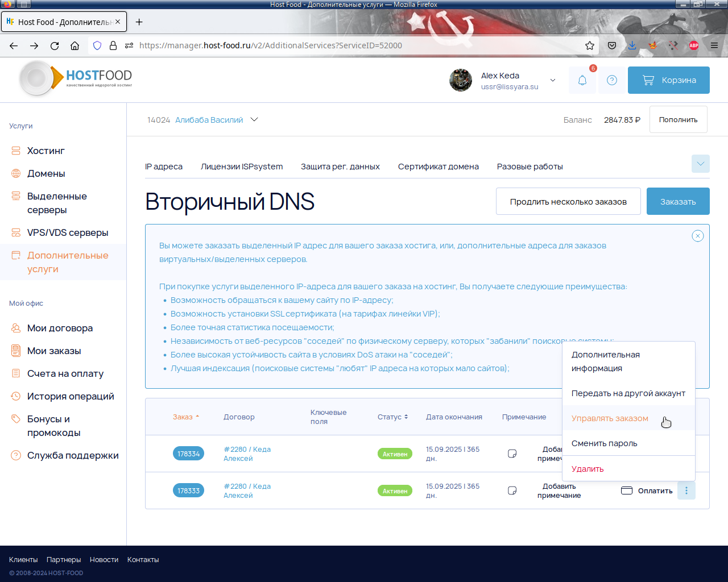Open contract #2280 link for order 178334
Viewport: 728px width, 582px height.
coord(247,454)
